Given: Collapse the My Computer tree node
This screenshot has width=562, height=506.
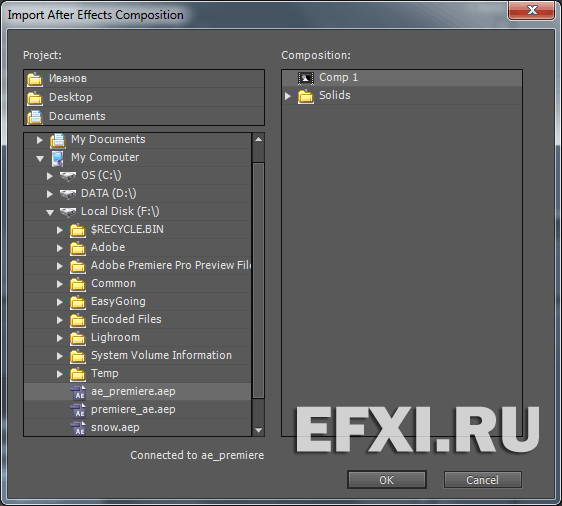Looking at the screenshot, I should click(x=40, y=158).
